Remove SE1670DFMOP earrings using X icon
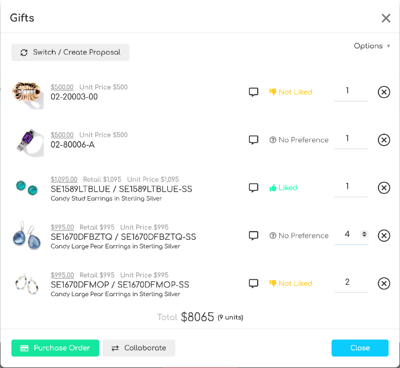The height and width of the screenshot is (368, 400). [x=384, y=283]
